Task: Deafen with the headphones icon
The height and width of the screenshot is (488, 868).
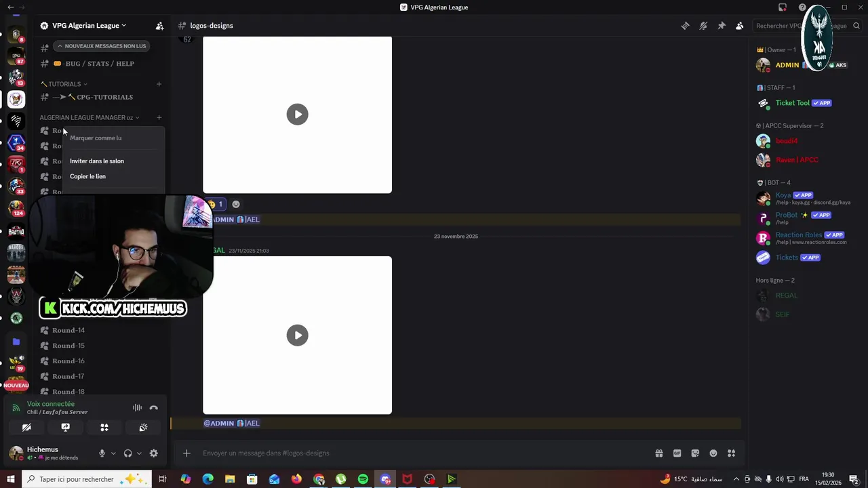Action: [x=127, y=453]
